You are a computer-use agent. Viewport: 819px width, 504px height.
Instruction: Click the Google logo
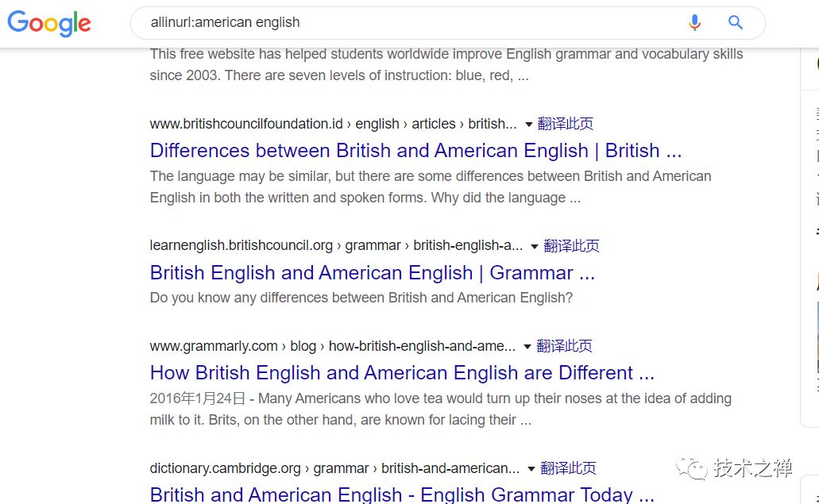tap(49, 23)
